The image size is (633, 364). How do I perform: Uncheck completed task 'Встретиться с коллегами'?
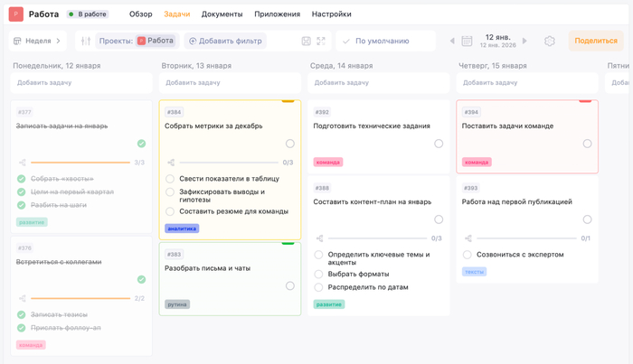[141, 279]
